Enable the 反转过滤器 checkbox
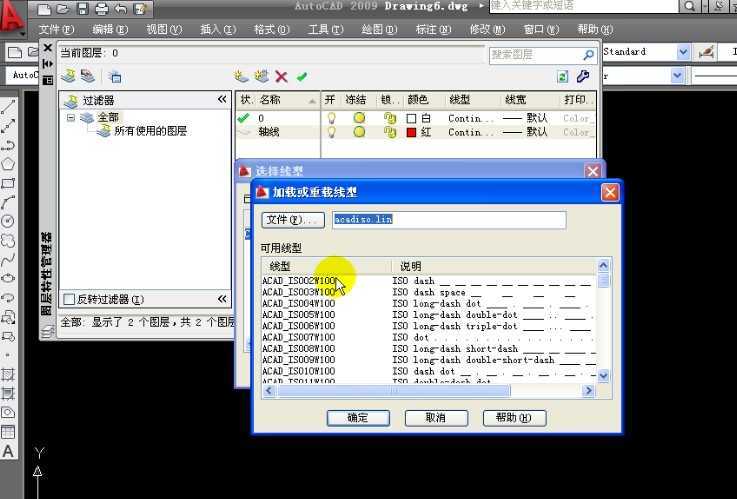Image resolution: width=737 pixels, height=499 pixels. (69, 299)
